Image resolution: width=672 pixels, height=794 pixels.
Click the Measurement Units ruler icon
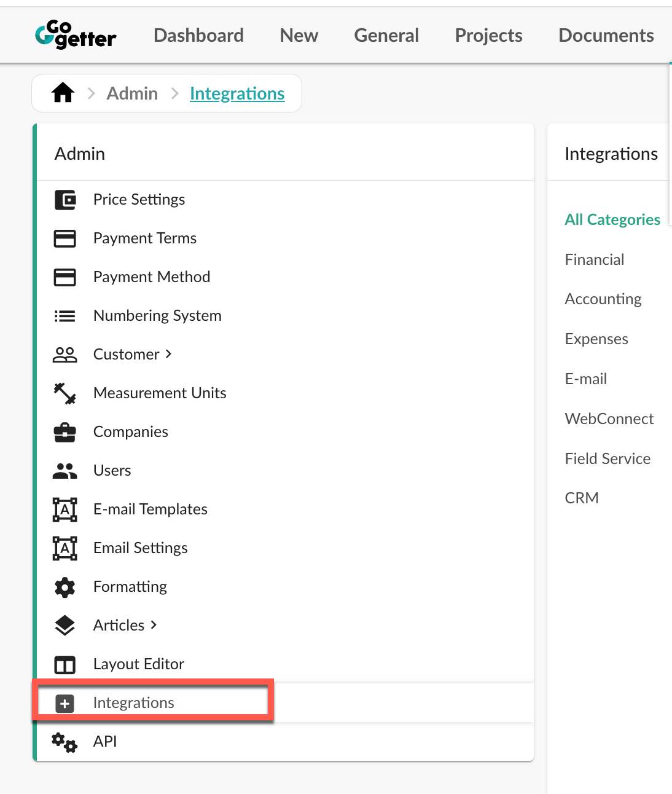tap(65, 393)
